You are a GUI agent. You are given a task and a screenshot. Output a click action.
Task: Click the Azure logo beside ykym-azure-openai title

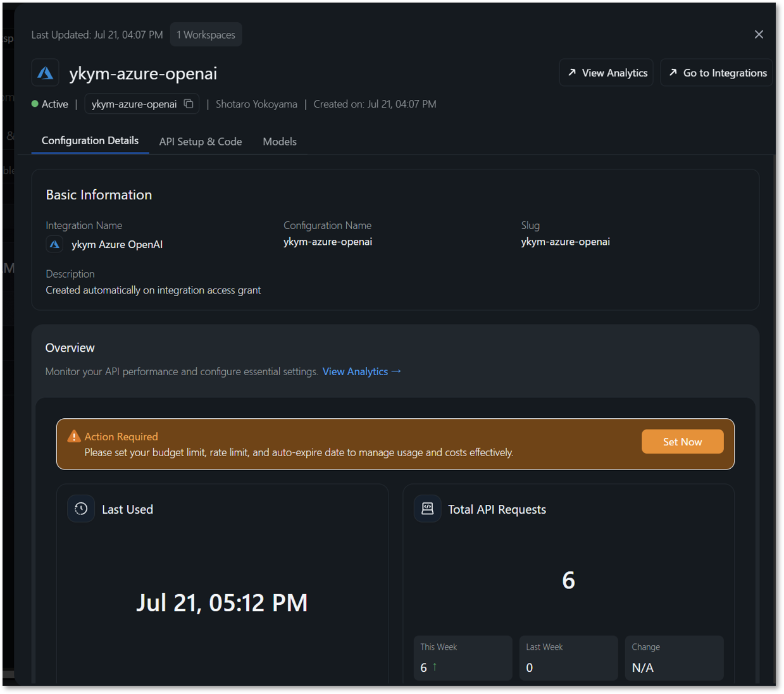[45, 73]
